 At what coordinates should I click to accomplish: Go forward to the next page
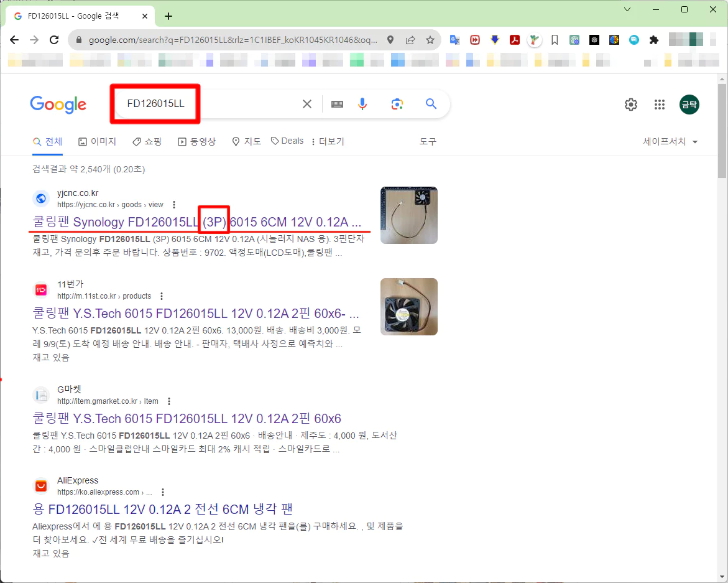(34, 40)
